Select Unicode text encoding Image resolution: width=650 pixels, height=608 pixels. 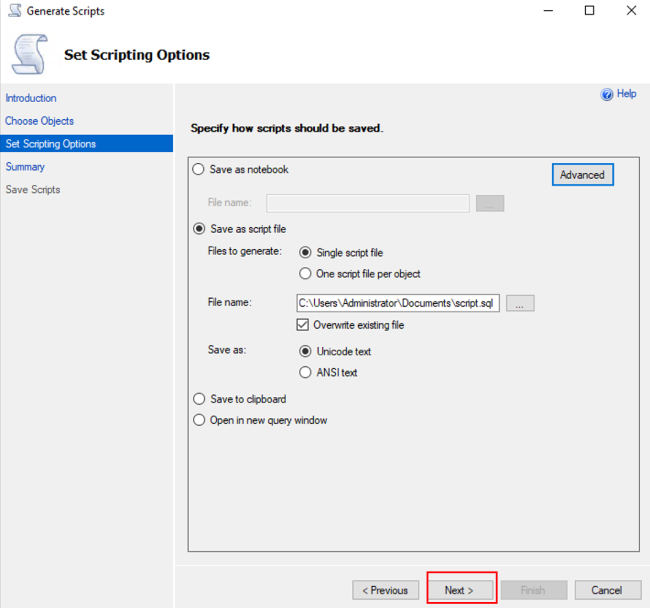click(306, 351)
